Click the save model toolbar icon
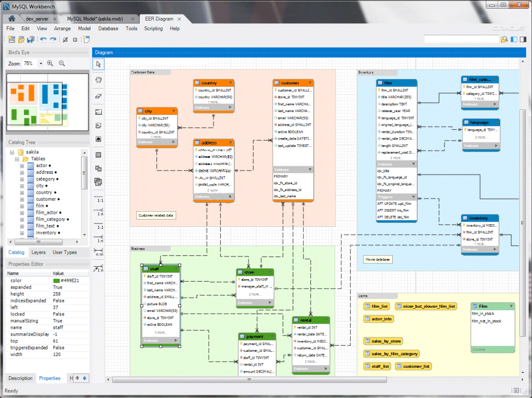Screen dimensions: 532x398 (x=30, y=40)
